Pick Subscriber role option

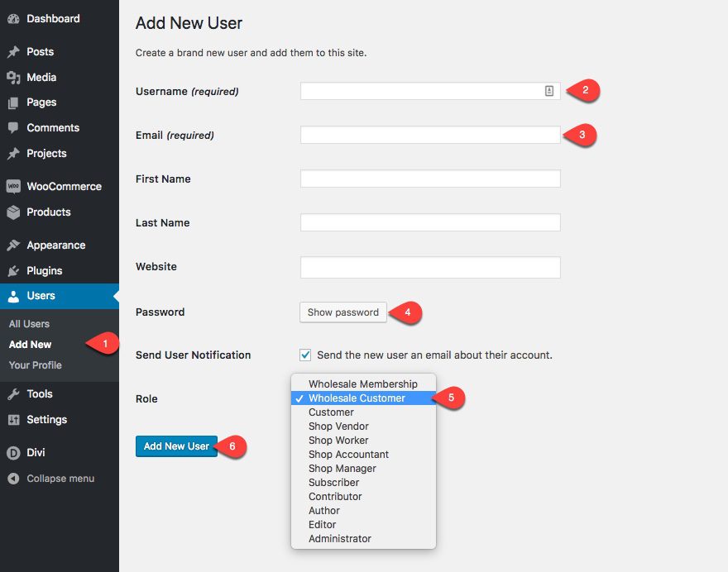tap(333, 483)
